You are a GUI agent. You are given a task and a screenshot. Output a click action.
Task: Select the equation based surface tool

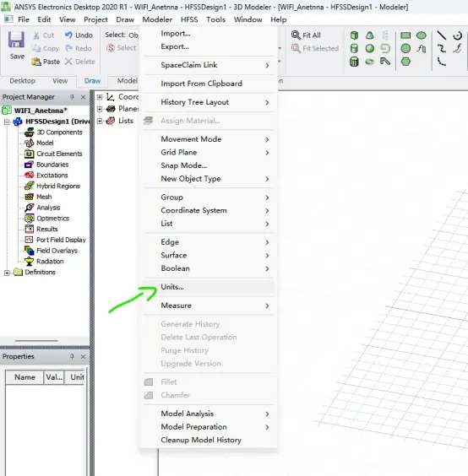coord(422,48)
